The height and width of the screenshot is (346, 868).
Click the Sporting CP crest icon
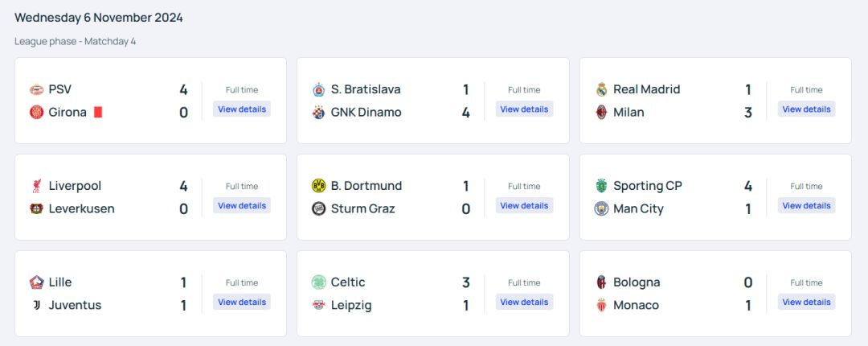pyautogui.click(x=601, y=186)
